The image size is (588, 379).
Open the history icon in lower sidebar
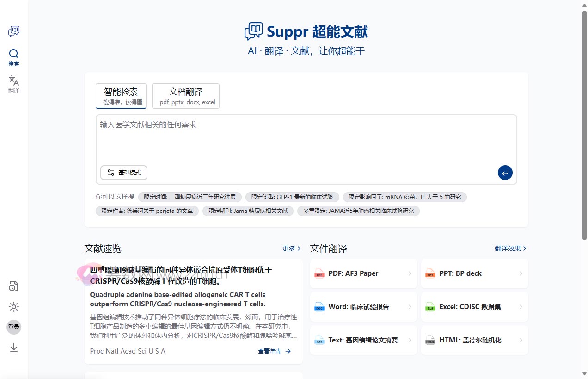tap(13, 286)
